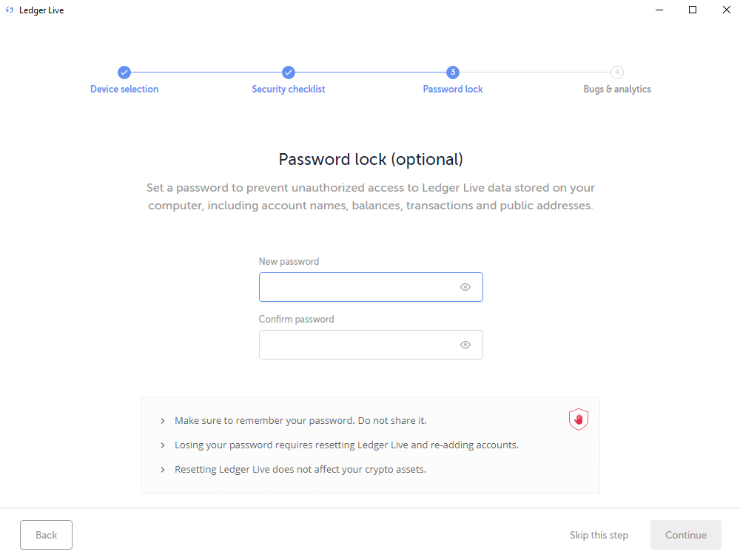Click the Bugs & analytics step 4 circle

(x=617, y=72)
